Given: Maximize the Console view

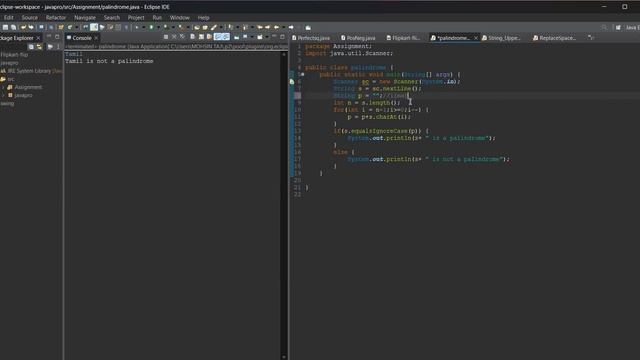Looking at the screenshot, I should pyautogui.click(x=282, y=36).
